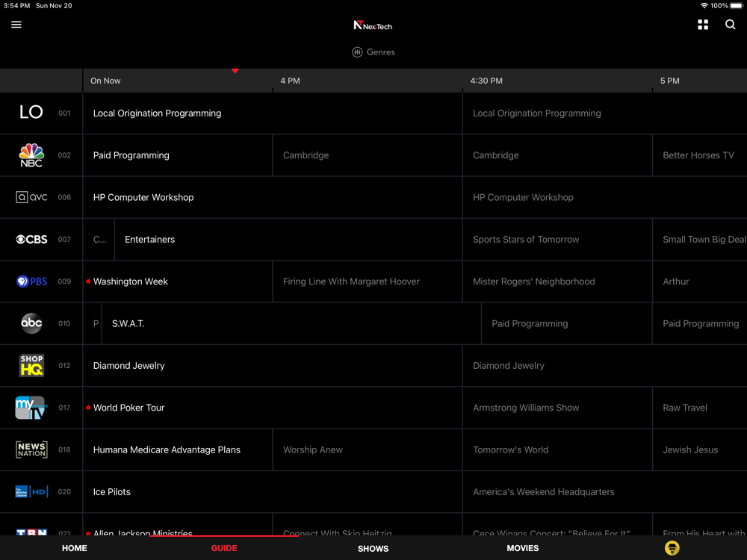This screenshot has width=747, height=560.
Task: Select the Weather Channel HD logo
Action: click(x=31, y=492)
